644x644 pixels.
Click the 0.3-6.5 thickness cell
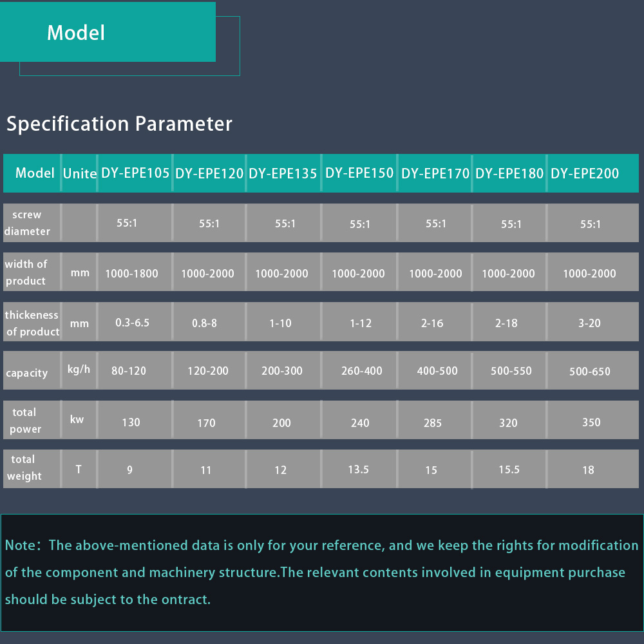coord(132,323)
